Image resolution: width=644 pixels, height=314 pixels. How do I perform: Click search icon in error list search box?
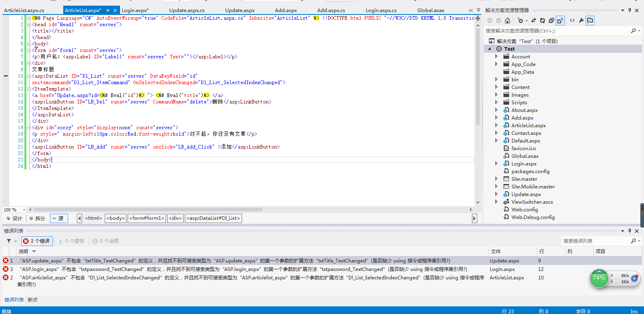click(634, 241)
